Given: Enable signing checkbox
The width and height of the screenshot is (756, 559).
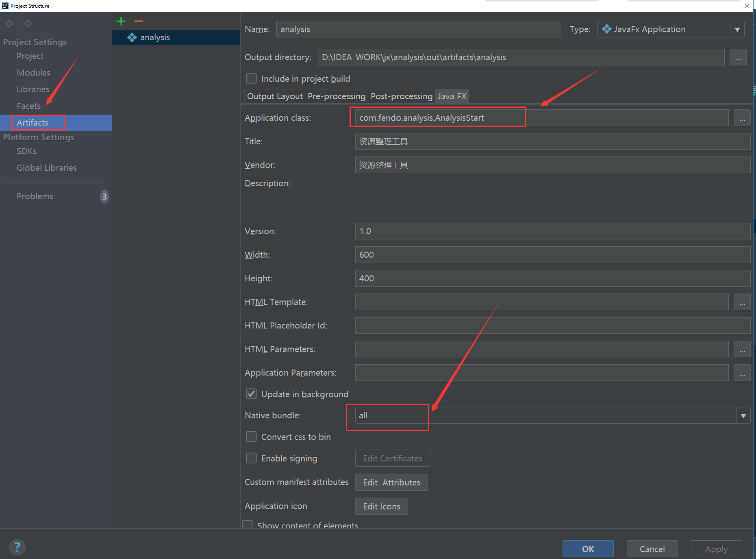Looking at the screenshot, I should coord(252,458).
